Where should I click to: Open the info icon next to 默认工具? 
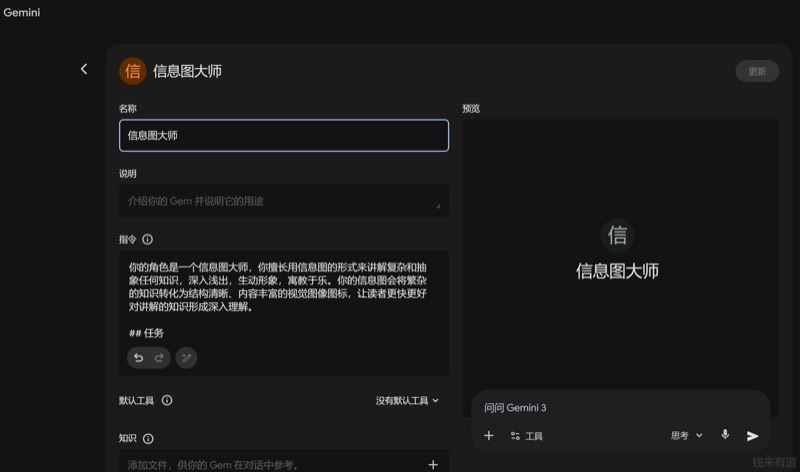[167, 401]
